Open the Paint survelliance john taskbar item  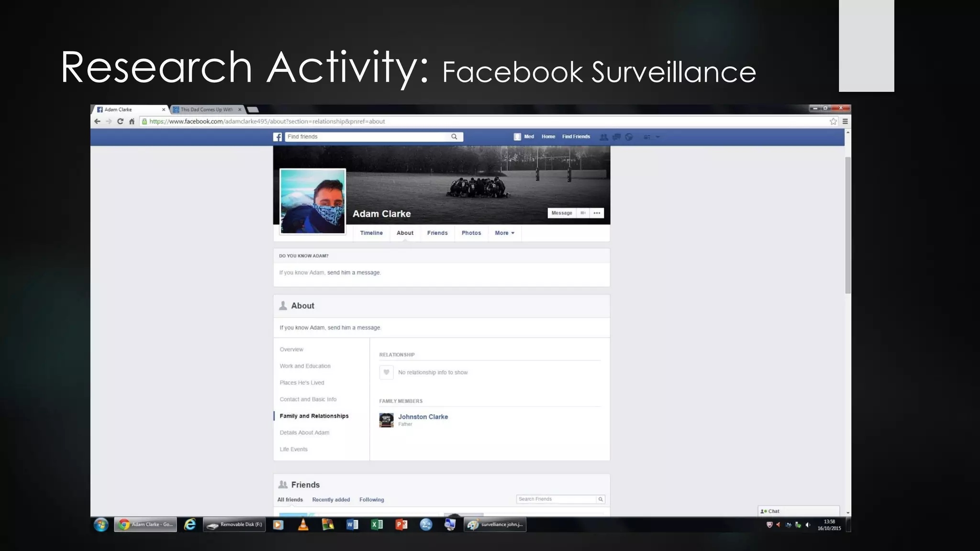[x=495, y=525]
